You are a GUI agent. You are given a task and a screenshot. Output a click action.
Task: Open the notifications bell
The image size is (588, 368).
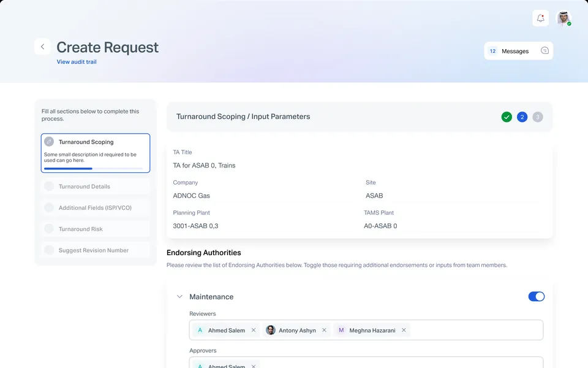click(540, 18)
